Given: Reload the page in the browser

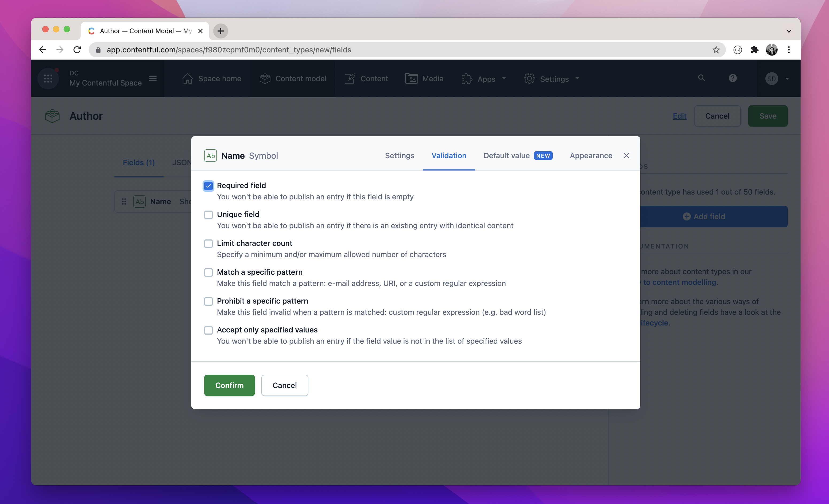Looking at the screenshot, I should point(77,50).
